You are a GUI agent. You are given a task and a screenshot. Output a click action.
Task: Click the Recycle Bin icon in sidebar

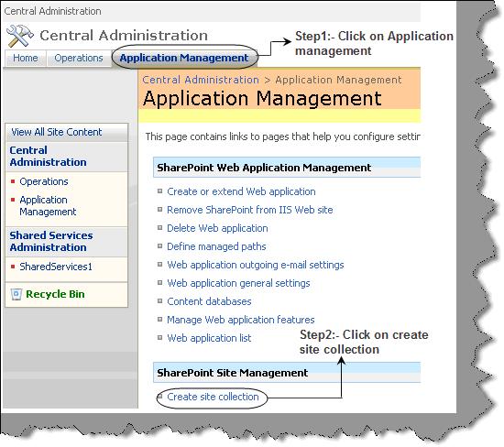pos(16,294)
